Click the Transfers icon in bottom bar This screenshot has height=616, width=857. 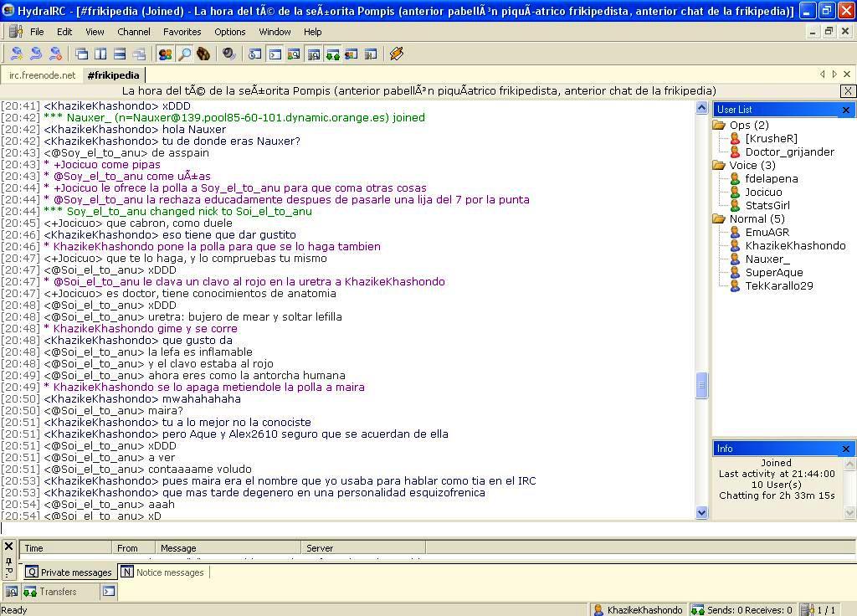point(30,592)
